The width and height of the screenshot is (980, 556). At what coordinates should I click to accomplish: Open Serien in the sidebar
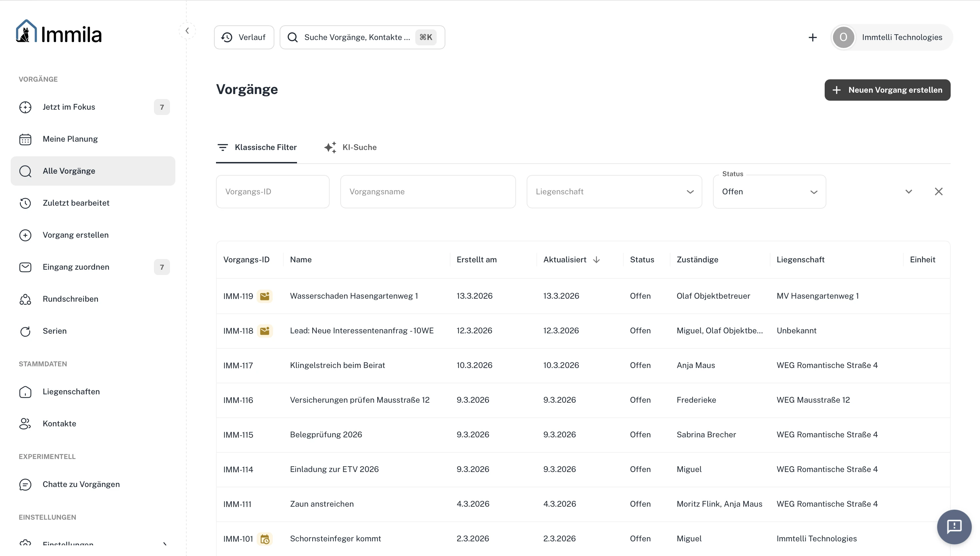[55, 331]
